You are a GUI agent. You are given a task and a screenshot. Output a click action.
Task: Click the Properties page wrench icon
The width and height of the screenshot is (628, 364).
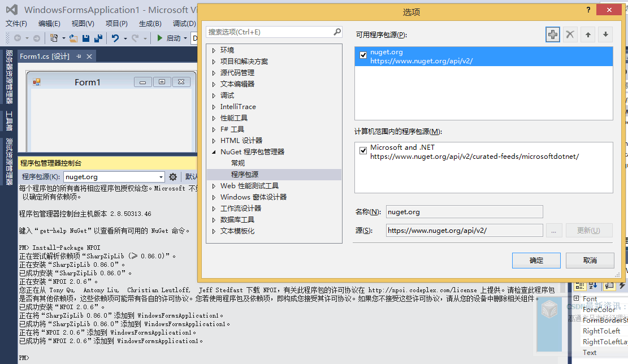click(x=609, y=285)
